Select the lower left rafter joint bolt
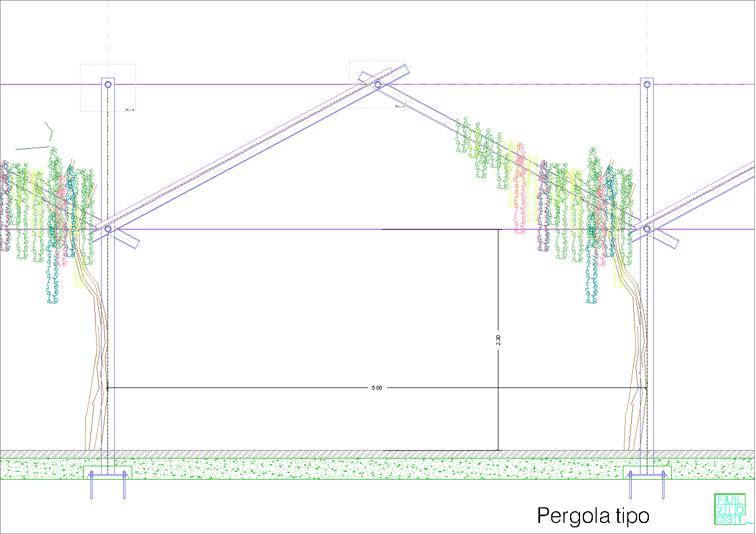 pos(108,229)
